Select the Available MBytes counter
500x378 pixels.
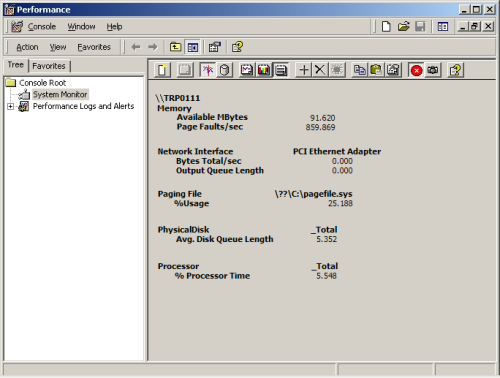coord(212,117)
